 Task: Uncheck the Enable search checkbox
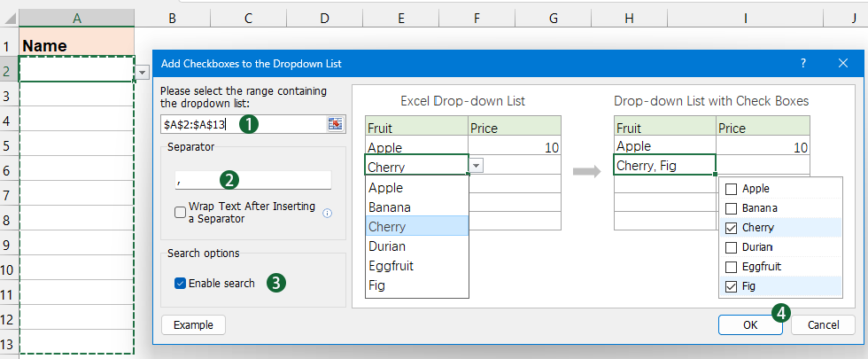pos(180,284)
